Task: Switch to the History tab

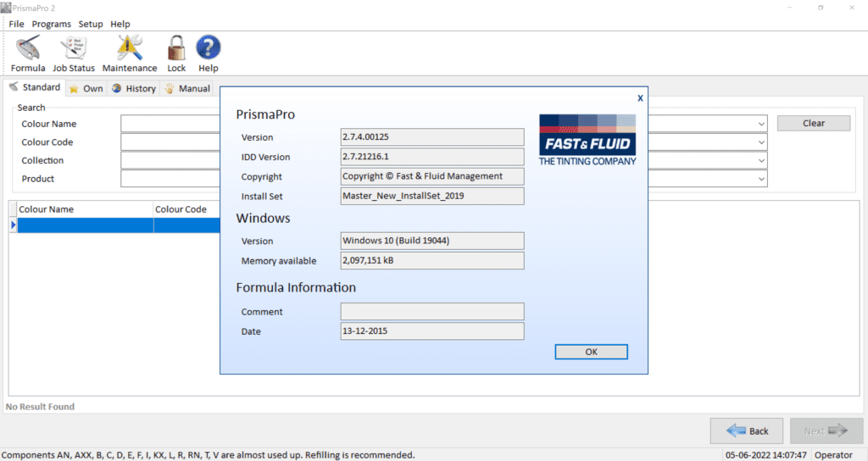Action: (134, 88)
